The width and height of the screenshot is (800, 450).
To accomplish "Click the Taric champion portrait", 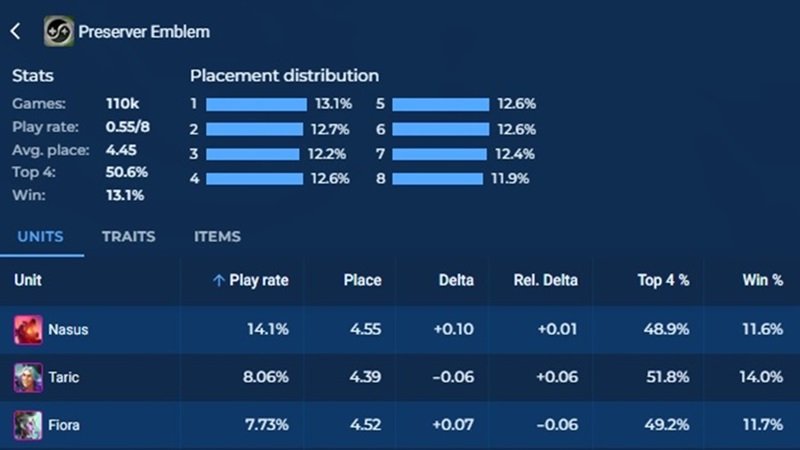I will [28, 377].
